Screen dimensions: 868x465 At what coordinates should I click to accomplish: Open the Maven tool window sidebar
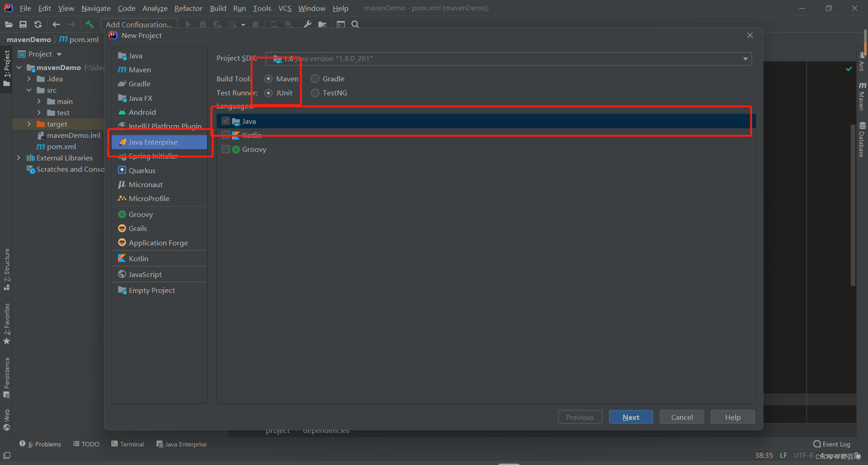[862, 96]
